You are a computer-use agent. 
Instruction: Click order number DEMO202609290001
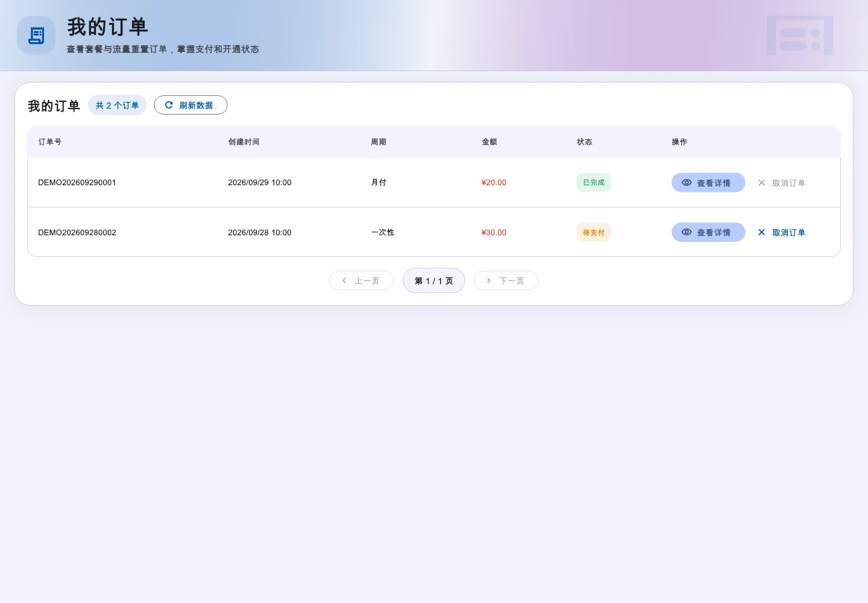(x=77, y=182)
